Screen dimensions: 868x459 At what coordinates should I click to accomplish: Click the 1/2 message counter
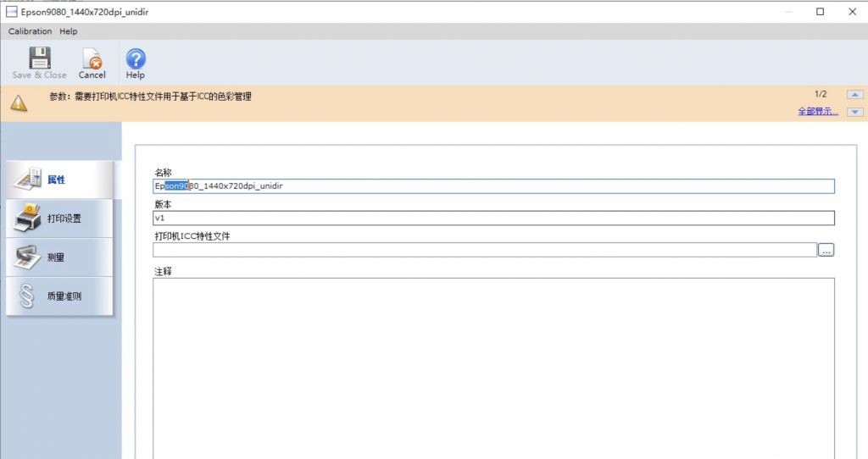click(x=821, y=94)
